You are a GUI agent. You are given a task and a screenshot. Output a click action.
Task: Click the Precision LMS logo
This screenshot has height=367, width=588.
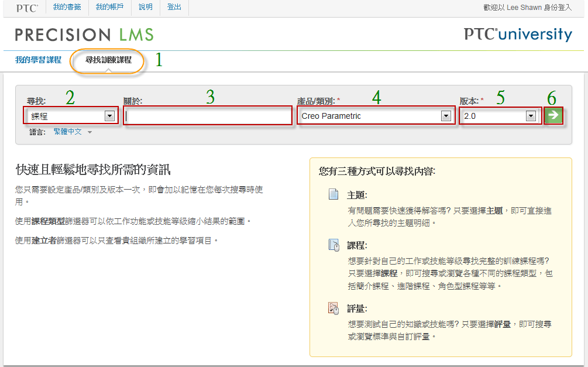[84, 35]
